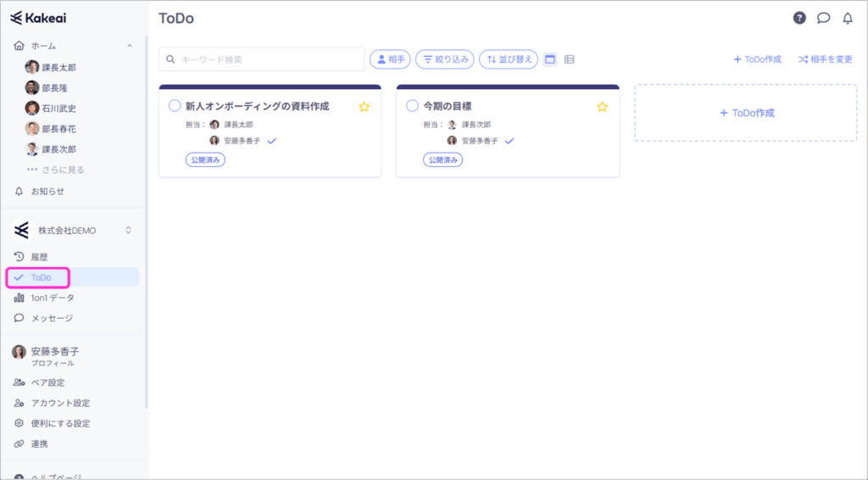This screenshot has height=480, width=868.
Task: Open the 絞り込み filter dropdown
Action: [x=446, y=59]
